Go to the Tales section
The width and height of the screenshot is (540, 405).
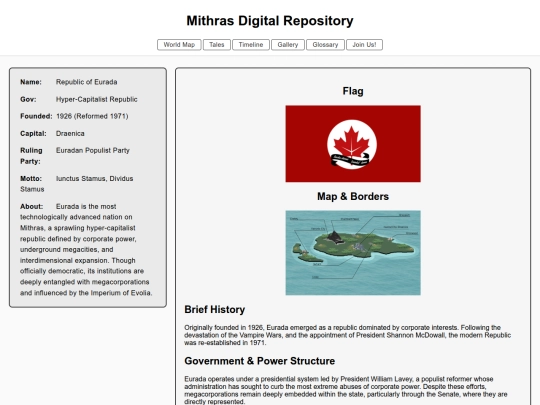point(217,45)
